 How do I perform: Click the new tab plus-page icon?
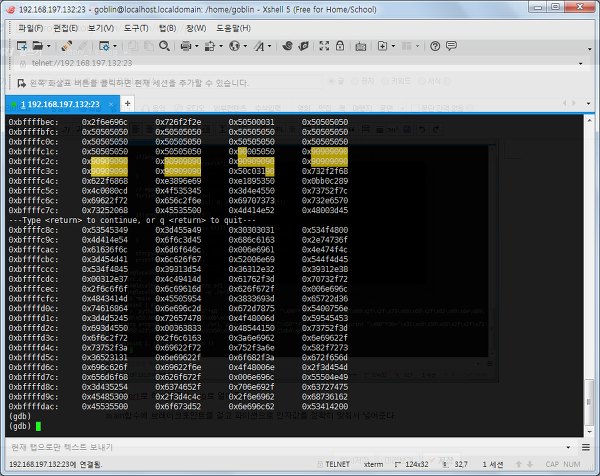click(382, 46)
